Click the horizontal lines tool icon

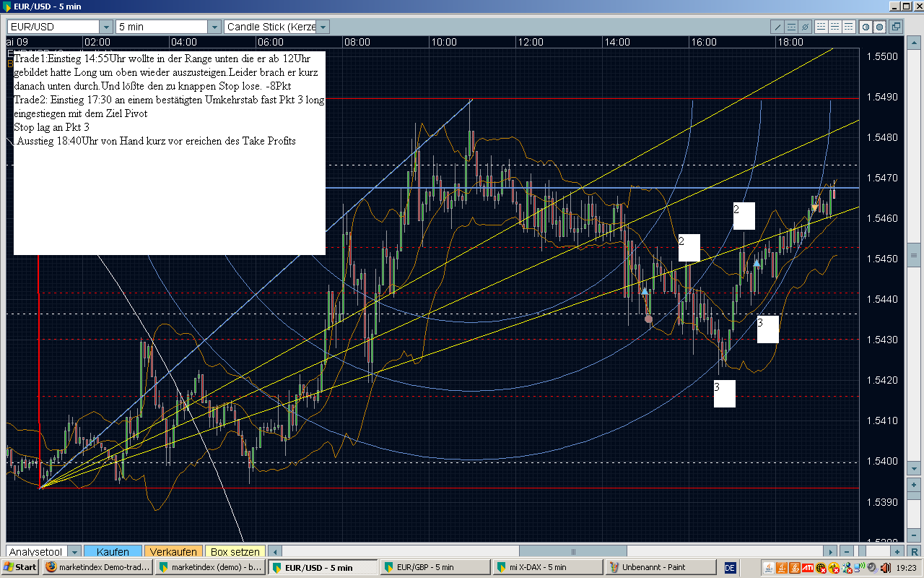point(791,27)
